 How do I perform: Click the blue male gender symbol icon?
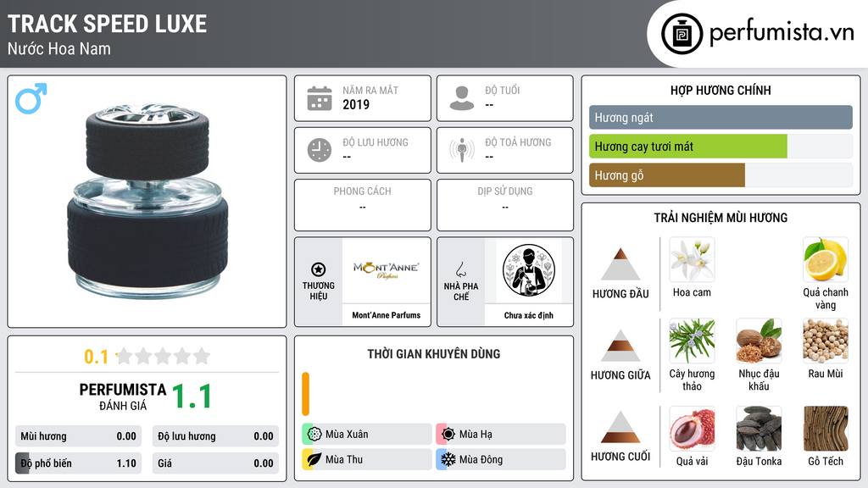tap(31, 98)
